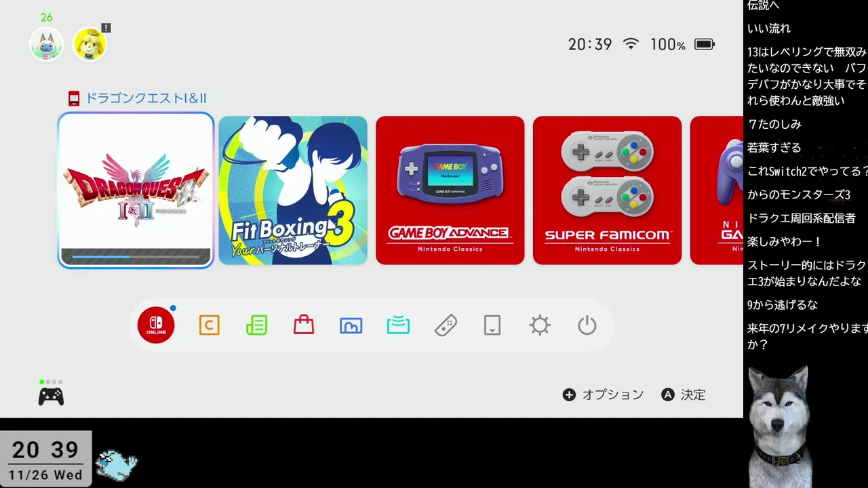This screenshot has height=488, width=868.
Task: Click chat comment 9から逃げるな
Action: 783,305
